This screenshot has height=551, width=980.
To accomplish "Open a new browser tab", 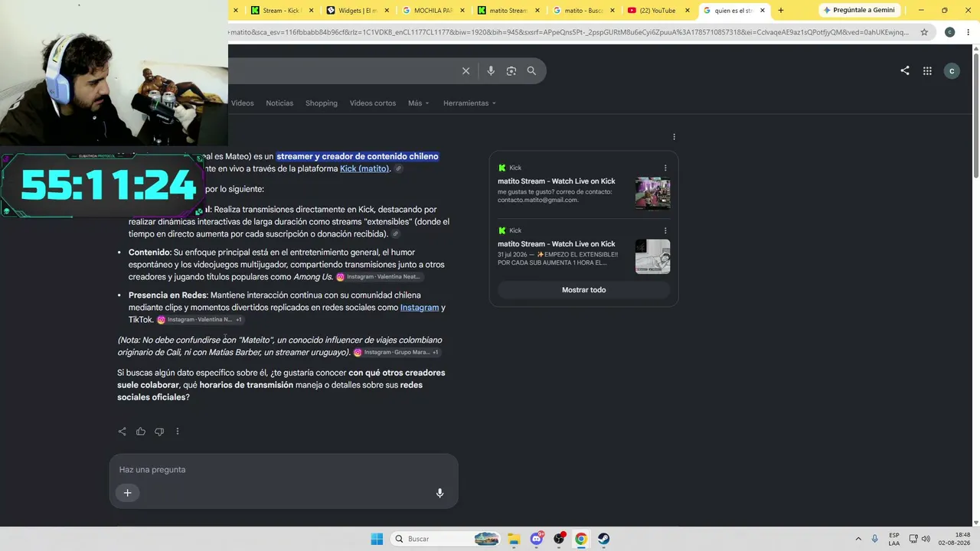I will click(x=780, y=11).
